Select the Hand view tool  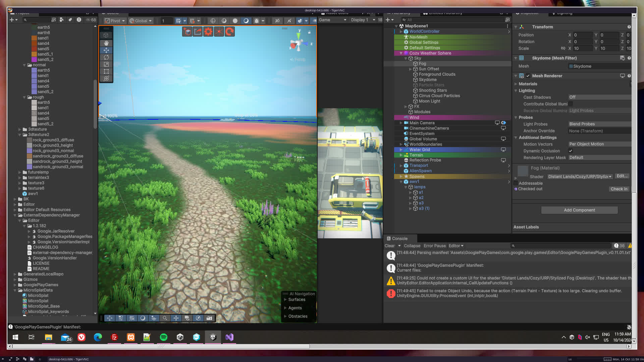(x=106, y=43)
